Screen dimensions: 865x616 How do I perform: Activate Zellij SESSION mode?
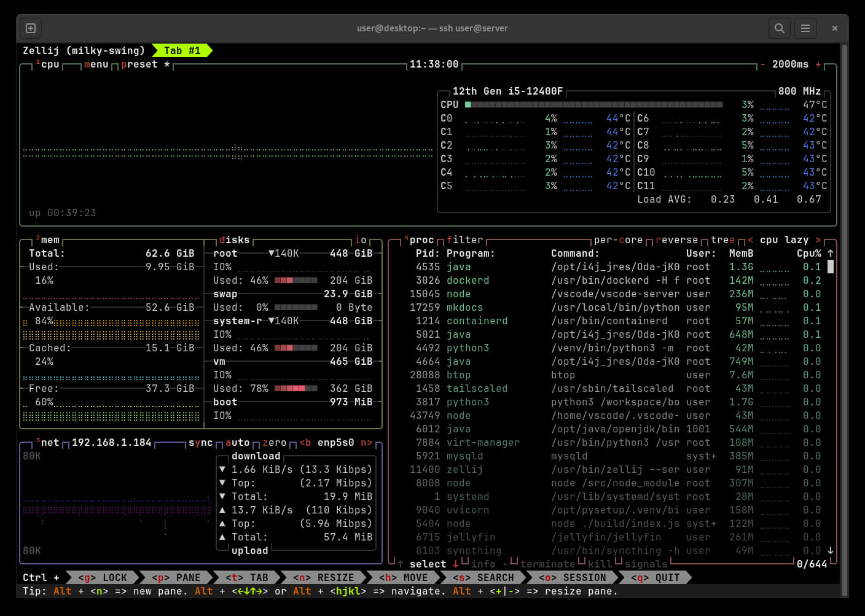[572, 578]
